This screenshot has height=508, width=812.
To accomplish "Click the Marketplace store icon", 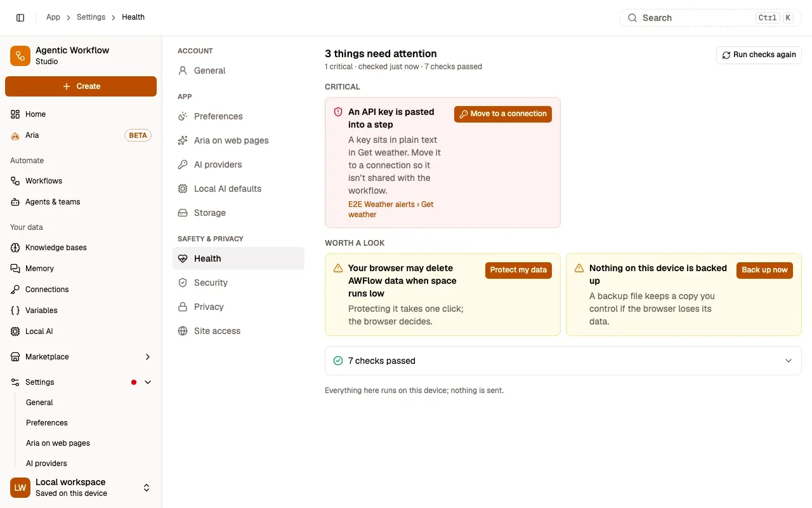I will coord(15,357).
